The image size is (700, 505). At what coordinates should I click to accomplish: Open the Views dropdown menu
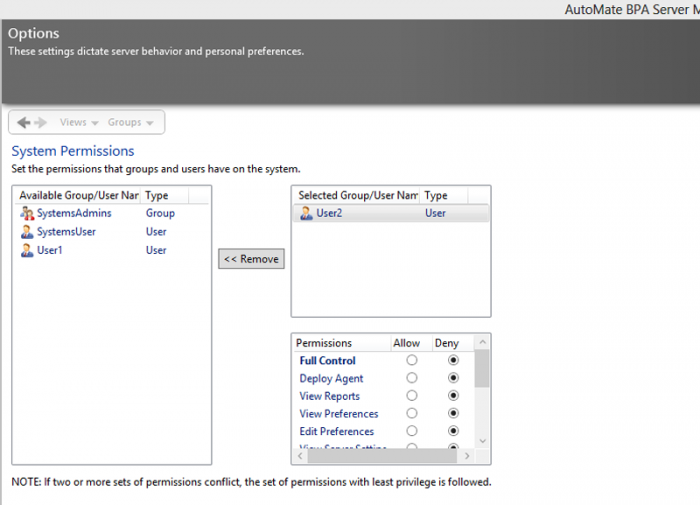[78, 122]
